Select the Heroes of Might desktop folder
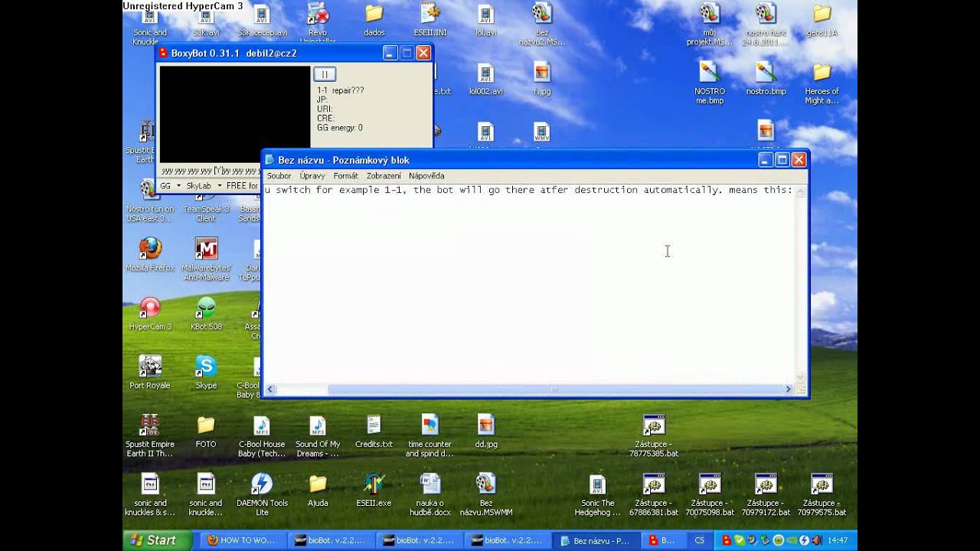 (x=822, y=83)
